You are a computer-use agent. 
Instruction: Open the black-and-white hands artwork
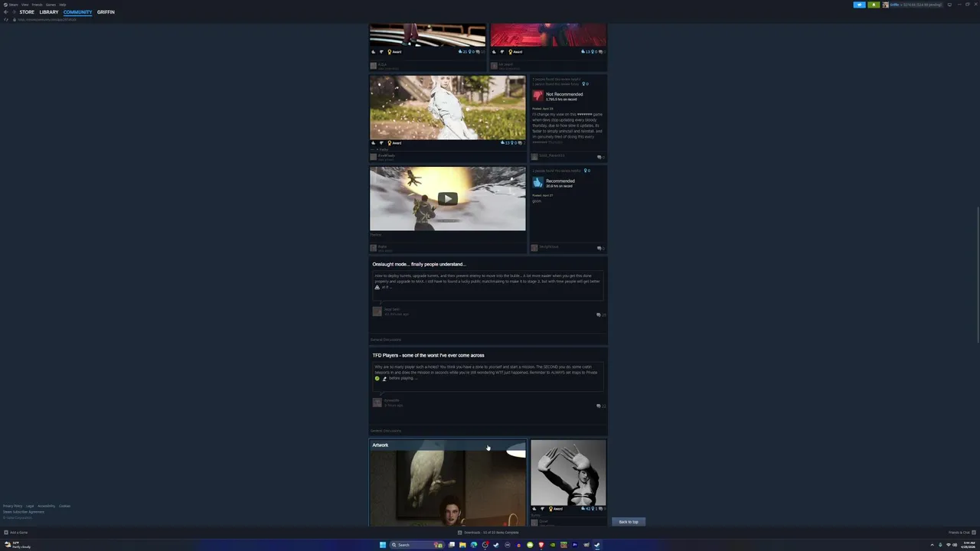click(x=568, y=472)
